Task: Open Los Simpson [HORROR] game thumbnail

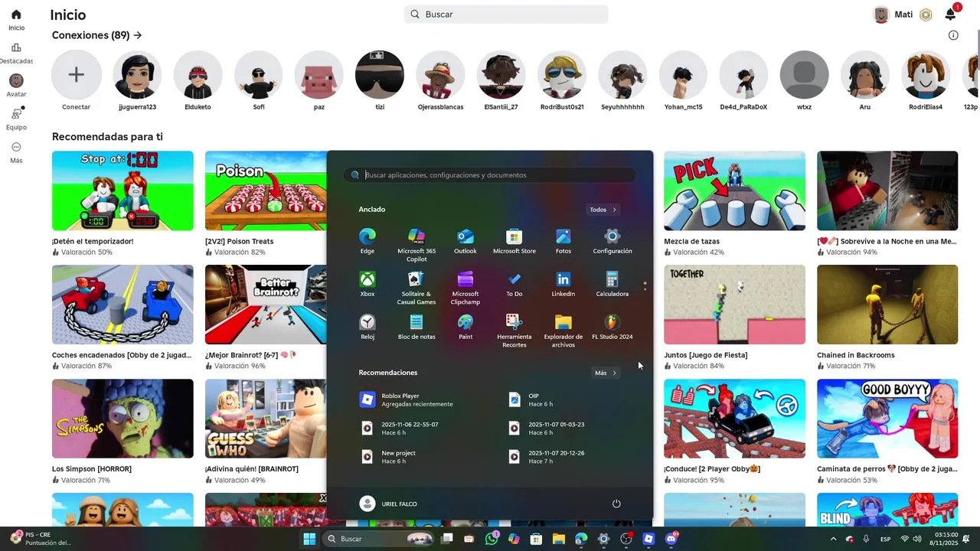Action: coord(122,419)
